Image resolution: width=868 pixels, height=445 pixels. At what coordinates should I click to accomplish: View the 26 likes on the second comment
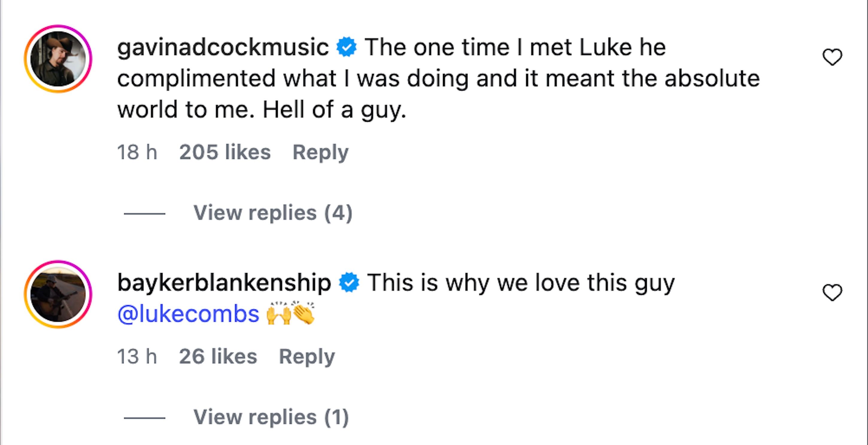coord(218,356)
